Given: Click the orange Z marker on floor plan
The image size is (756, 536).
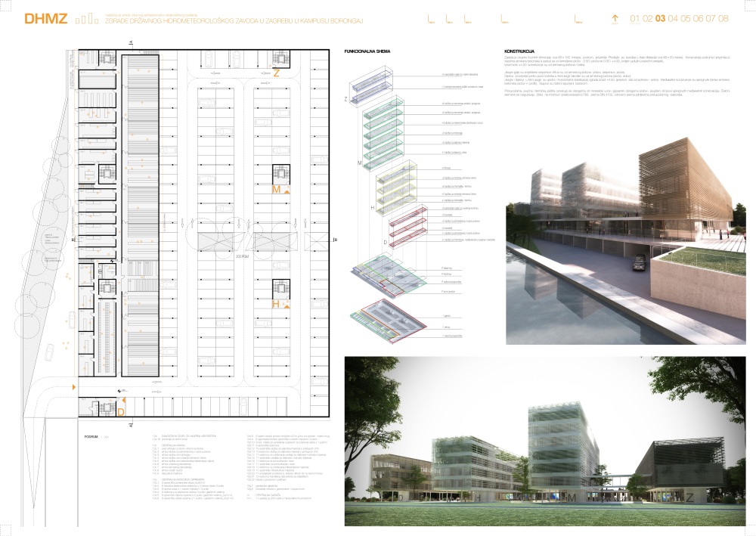Looking at the screenshot, I should (277, 73).
